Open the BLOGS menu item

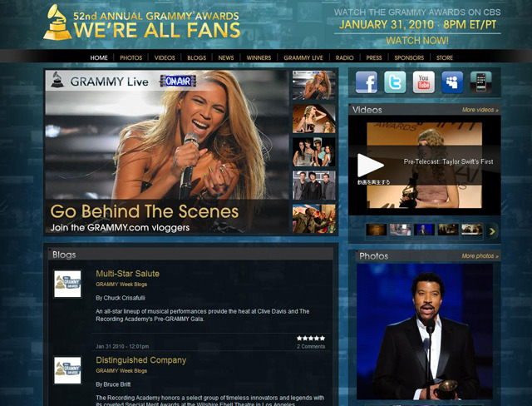pos(196,57)
